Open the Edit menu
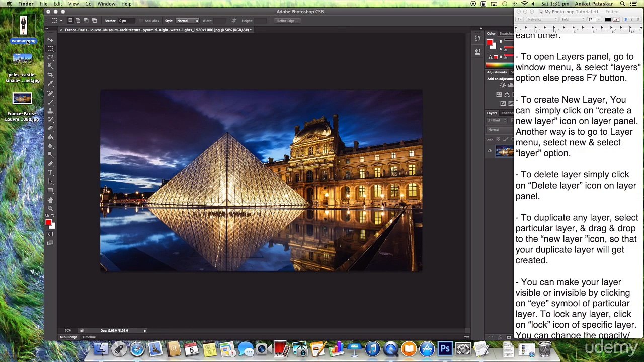The height and width of the screenshot is (362, 644). (58, 4)
